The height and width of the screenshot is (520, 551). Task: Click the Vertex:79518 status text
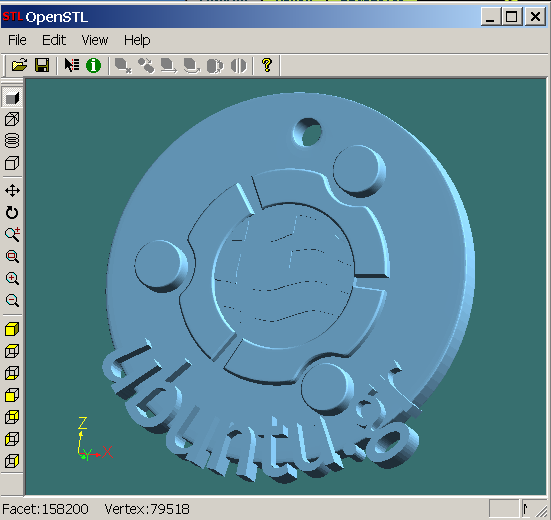coord(147,509)
